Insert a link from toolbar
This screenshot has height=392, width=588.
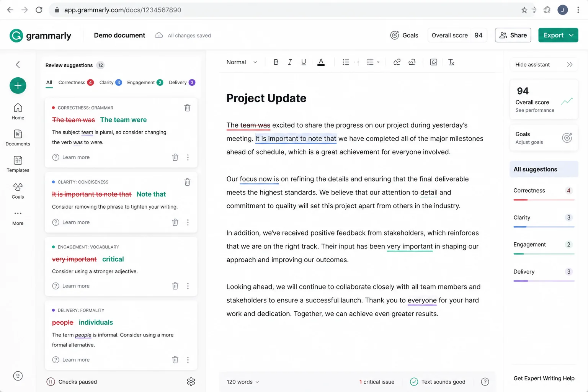tap(397, 62)
